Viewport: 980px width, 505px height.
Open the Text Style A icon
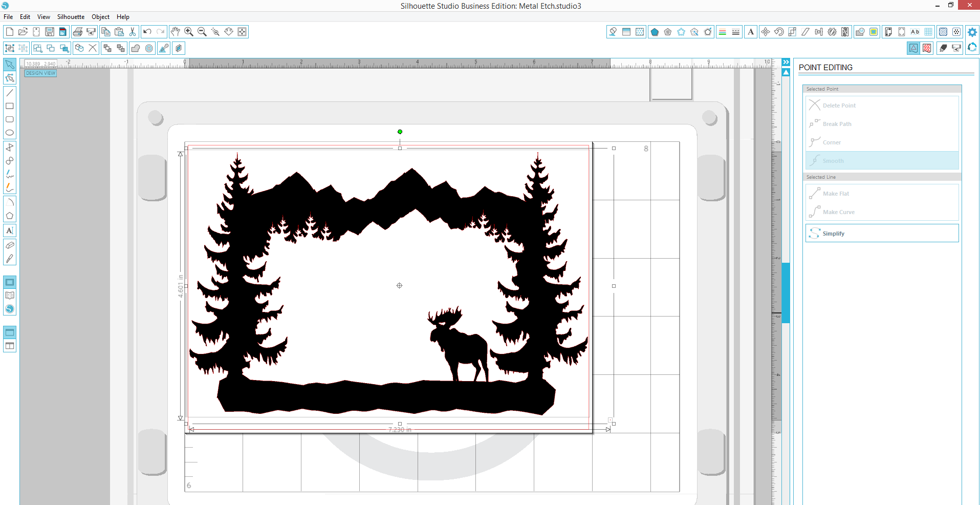(x=751, y=32)
